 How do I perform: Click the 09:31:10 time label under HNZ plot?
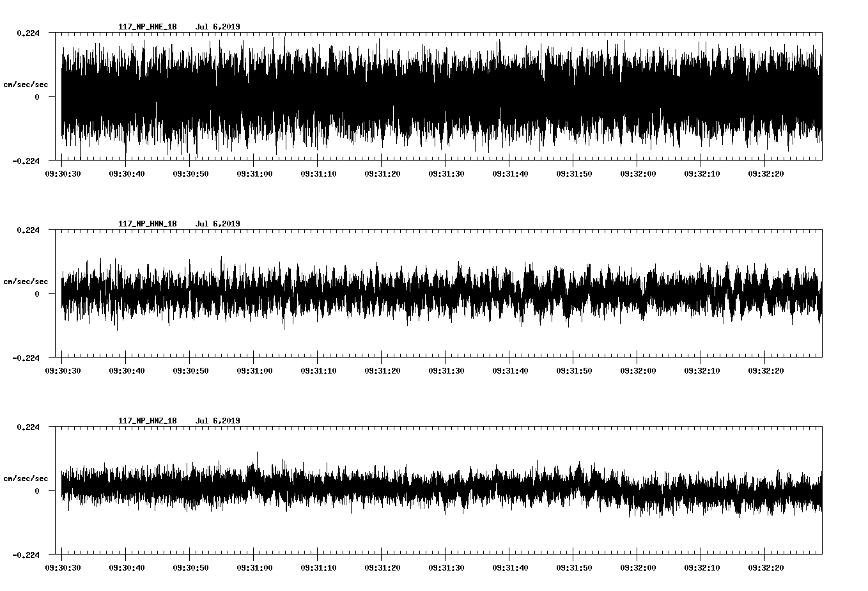[318, 567]
